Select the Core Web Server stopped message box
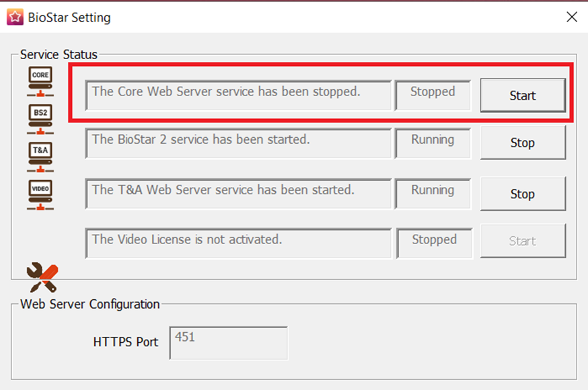This screenshot has height=390, width=588. click(238, 95)
